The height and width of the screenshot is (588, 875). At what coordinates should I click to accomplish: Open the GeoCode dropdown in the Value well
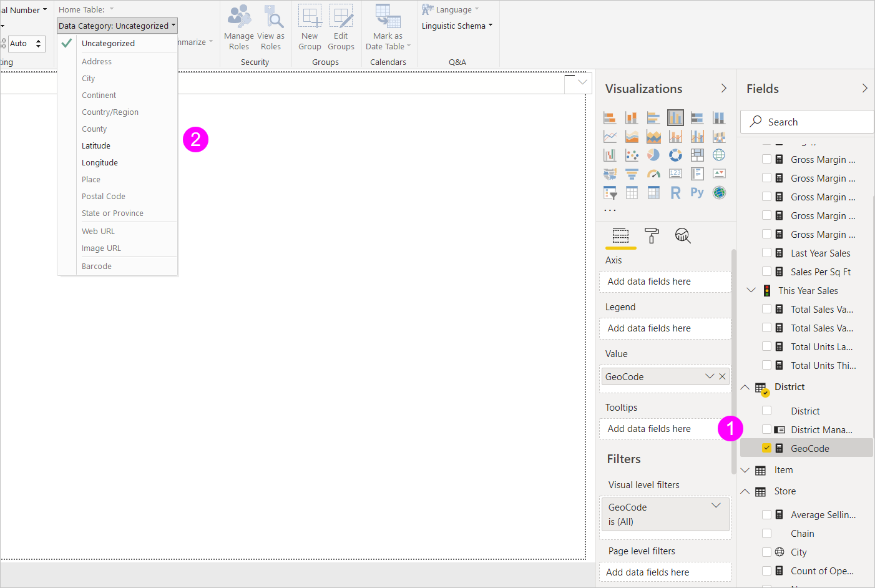[x=710, y=376]
